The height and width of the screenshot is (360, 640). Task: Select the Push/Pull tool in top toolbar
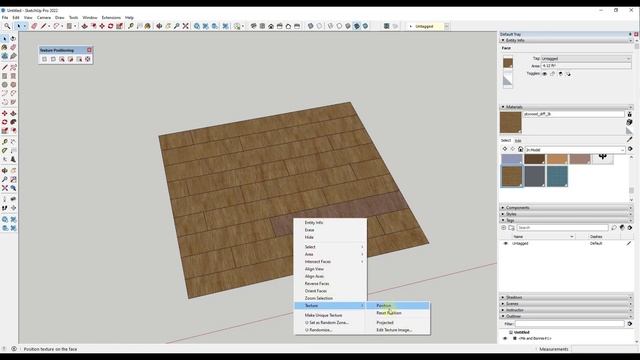(84, 26)
